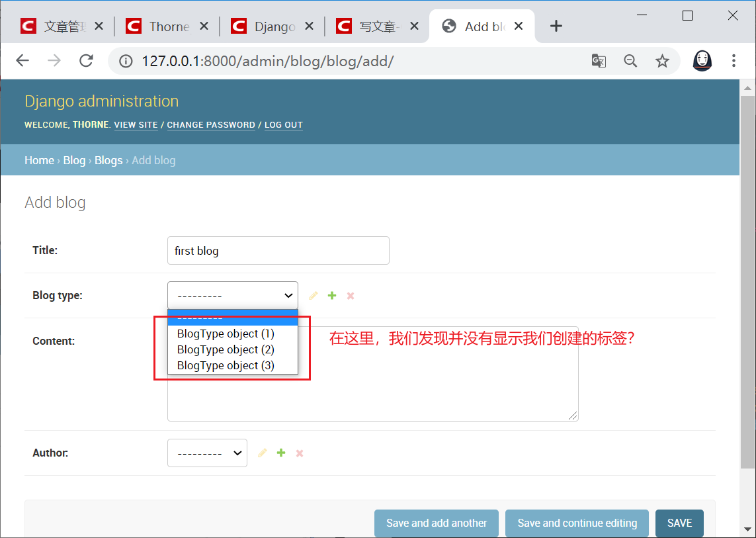Click Django administration heading link

pyautogui.click(x=102, y=101)
